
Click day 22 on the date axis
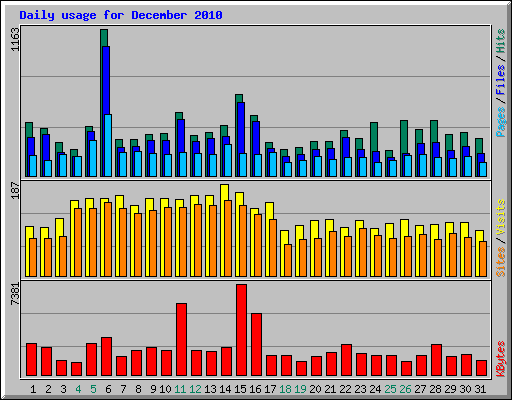point(345,389)
